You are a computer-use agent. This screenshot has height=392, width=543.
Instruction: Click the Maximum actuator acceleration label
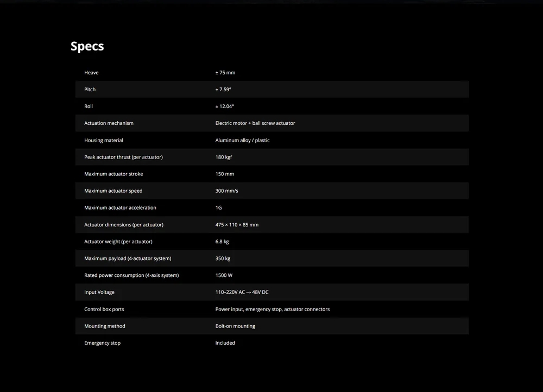coord(120,208)
